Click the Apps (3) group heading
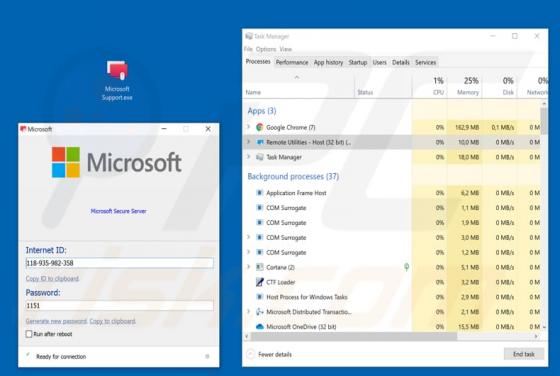Image resolution: width=560 pixels, height=376 pixels. point(262,111)
